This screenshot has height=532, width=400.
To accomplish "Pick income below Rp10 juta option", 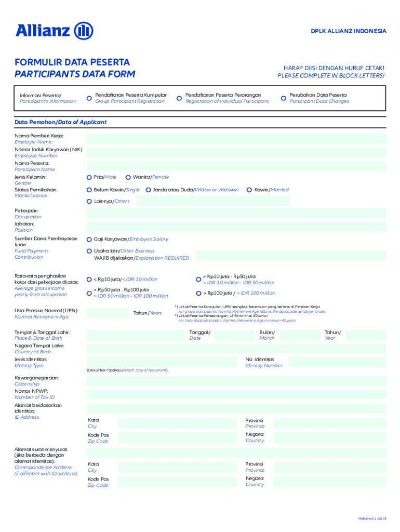I will pyautogui.click(x=89, y=280).
